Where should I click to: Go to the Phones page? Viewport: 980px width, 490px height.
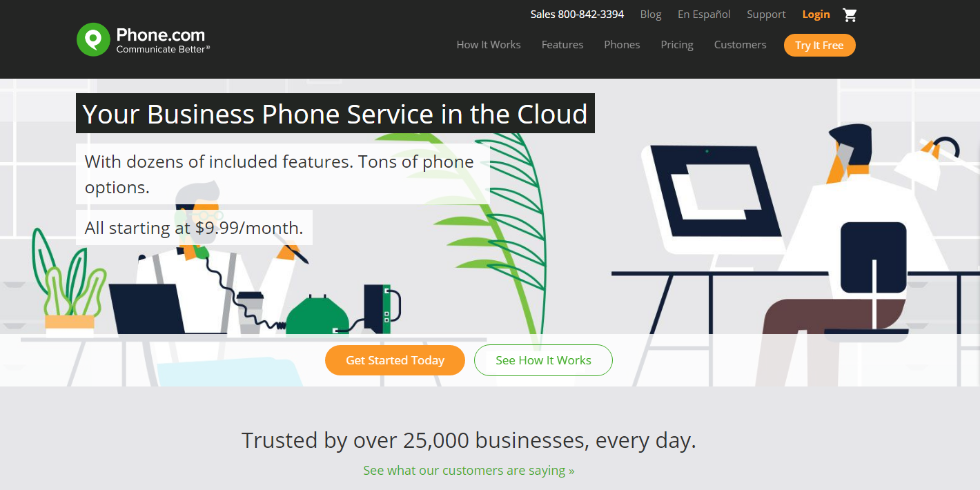pyautogui.click(x=622, y=45)
